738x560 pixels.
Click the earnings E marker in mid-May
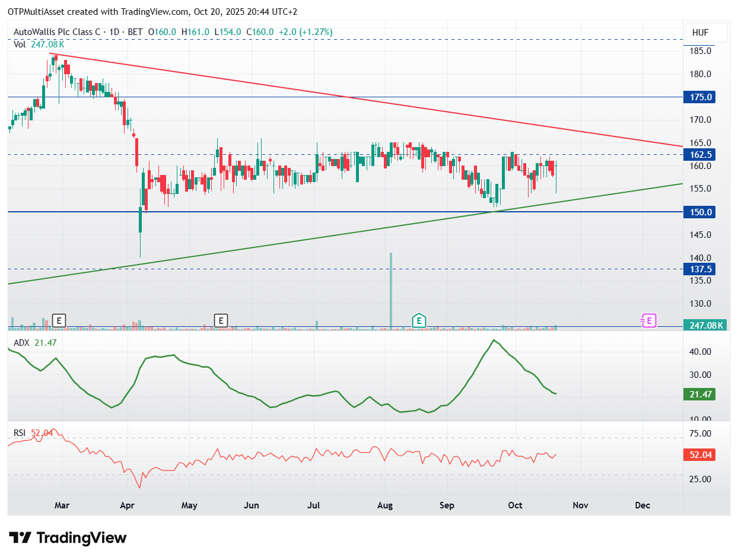click(x=221, y=321)
